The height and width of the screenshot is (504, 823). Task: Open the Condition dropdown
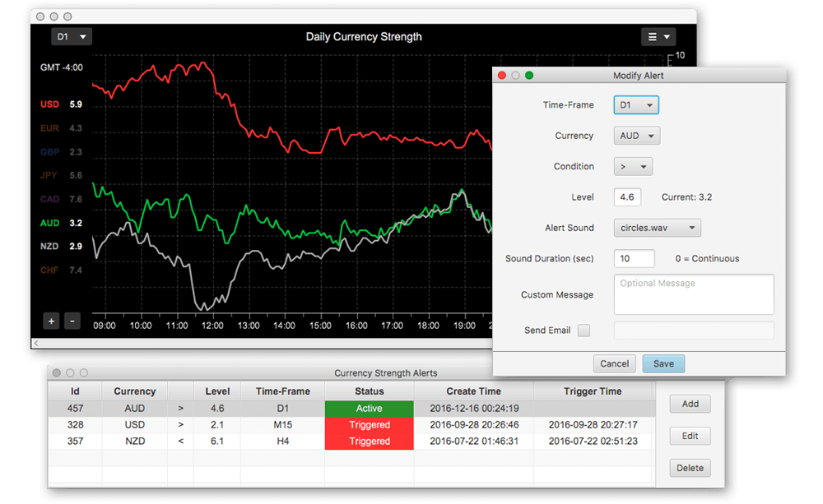pos(633,166)
